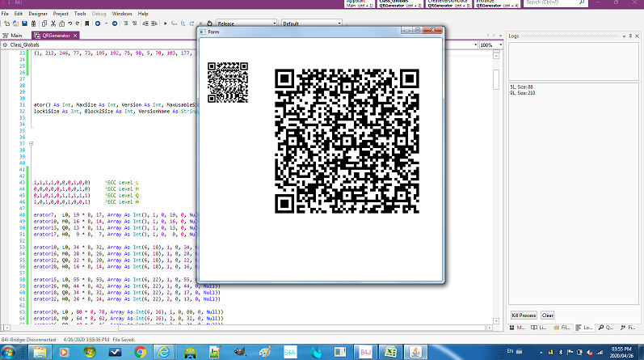Open the Tools menu
Viewport: 644px width, 360px height.
pyautogui.click(x=80, y=14)
